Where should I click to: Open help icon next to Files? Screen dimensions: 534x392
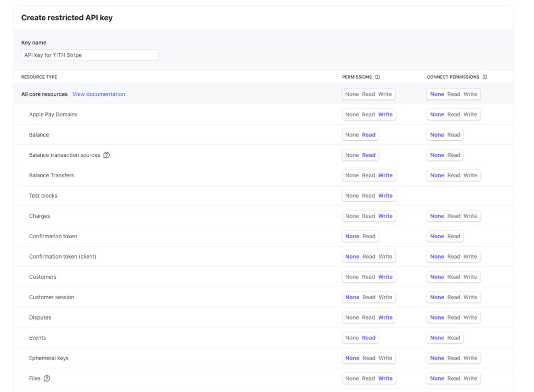pos(47,378)
